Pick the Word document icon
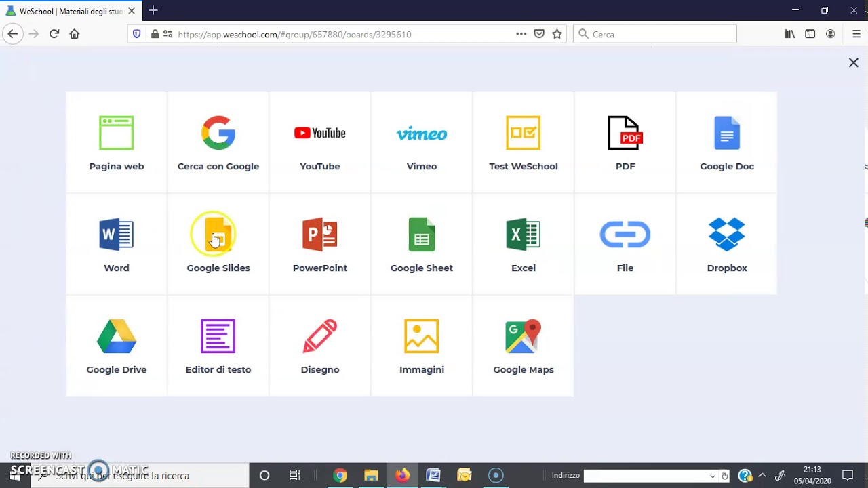868x488 pixels. click(117, 235)
